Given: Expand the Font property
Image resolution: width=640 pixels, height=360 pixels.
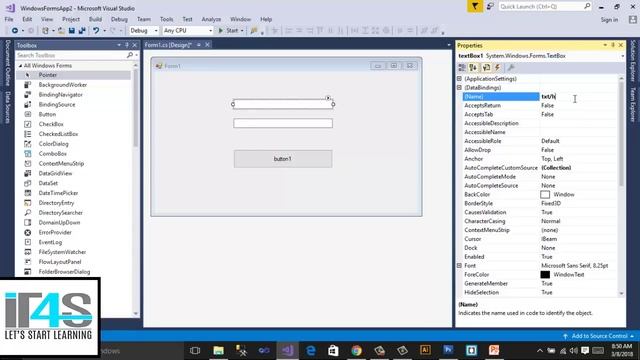Looking at the screenshot, I should click(x=459, y=265).
